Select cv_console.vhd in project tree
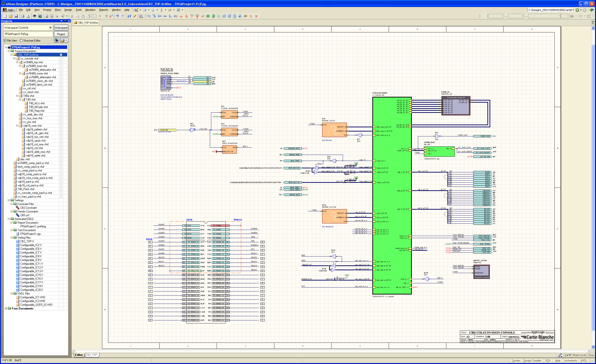This screenshot has height=364, width=596. click(29, 59)
